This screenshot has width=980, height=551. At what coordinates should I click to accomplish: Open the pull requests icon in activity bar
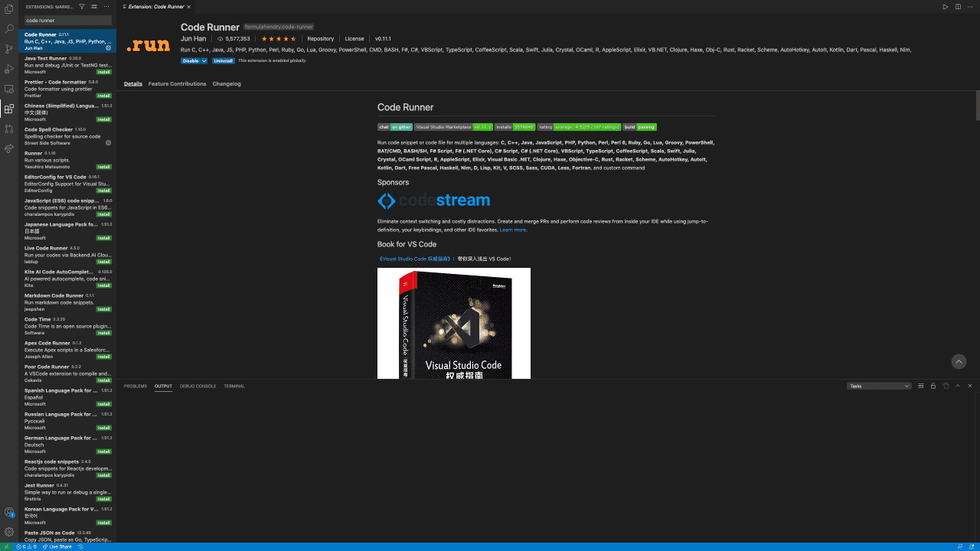(x=9, y=129)
